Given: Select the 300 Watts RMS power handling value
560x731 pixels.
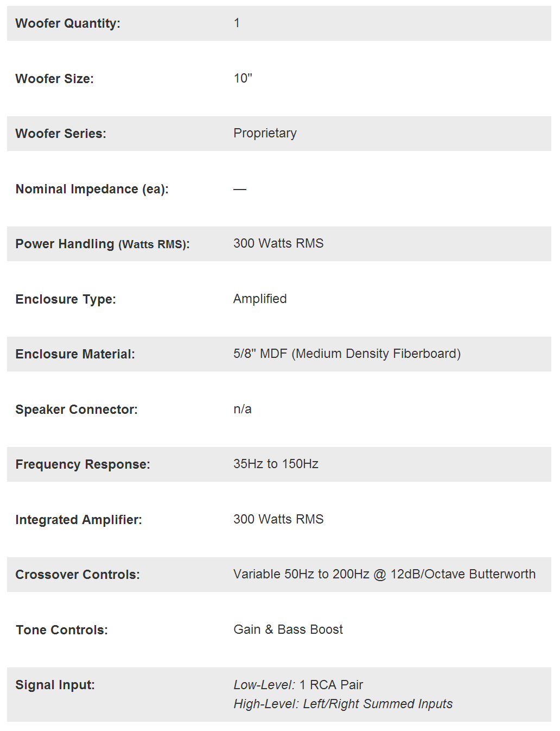Looking at the screenshot, I should 278,243.
